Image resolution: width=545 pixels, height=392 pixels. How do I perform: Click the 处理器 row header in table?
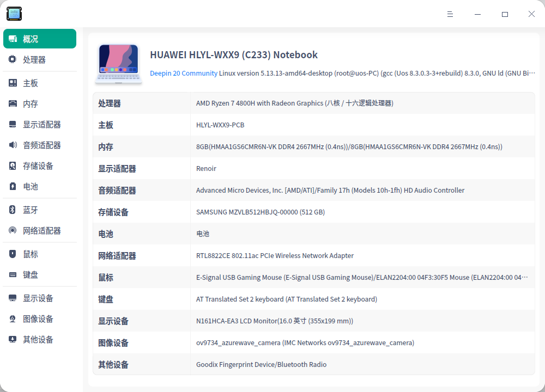coord(109,103)
